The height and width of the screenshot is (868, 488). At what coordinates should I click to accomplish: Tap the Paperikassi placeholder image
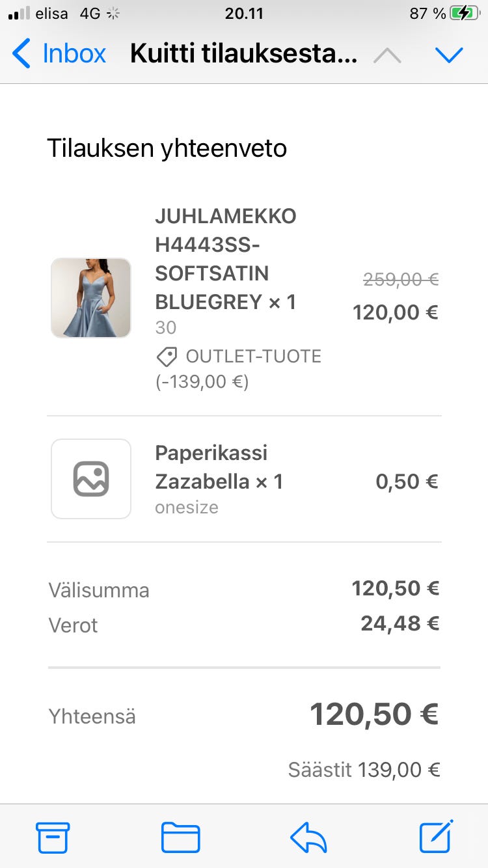pyautogui.click(x=91, y=479)
